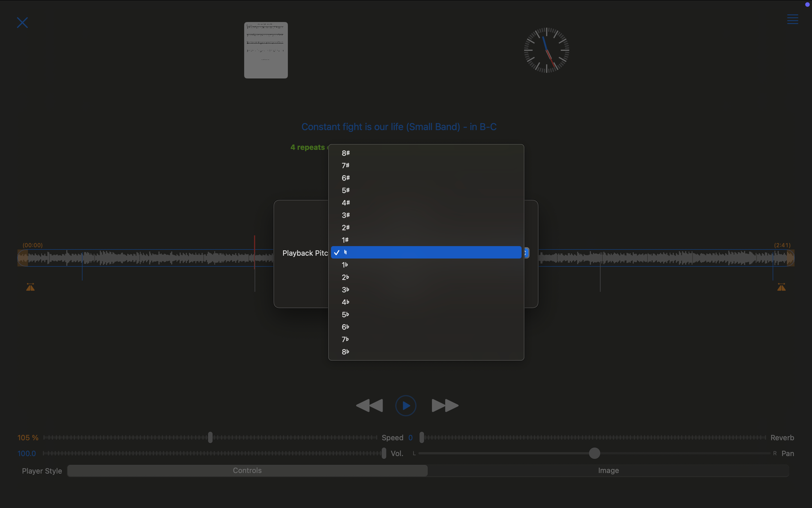
Task: Select 5♯ pitch option
Action: click(426, 190)
